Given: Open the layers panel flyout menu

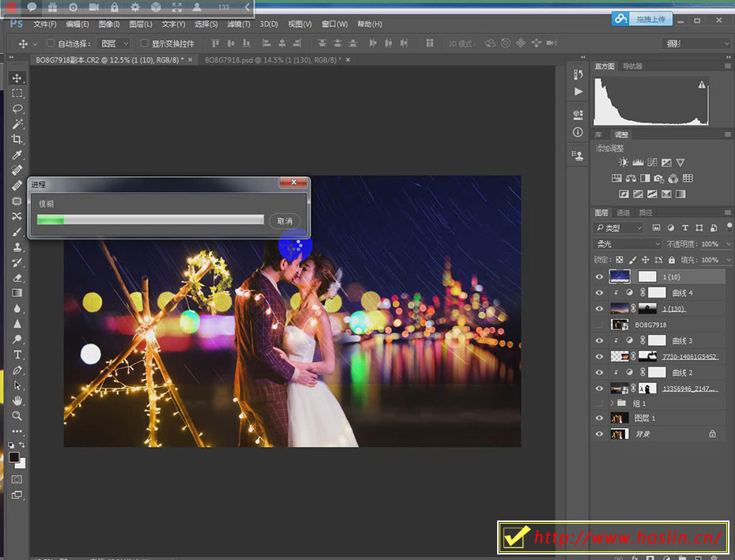Looking at the screenshot, I should pos(728,212).
